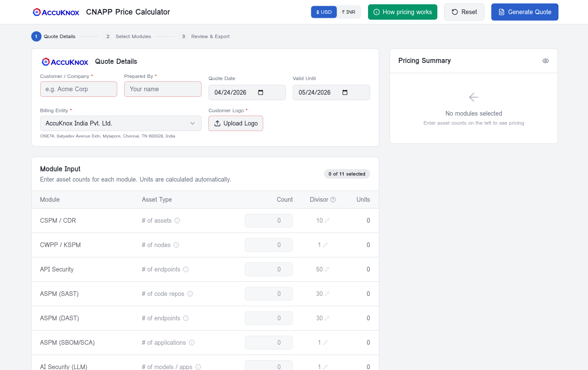
Task: Click the info icon beside CSPM assets
Action: (177, 221)
